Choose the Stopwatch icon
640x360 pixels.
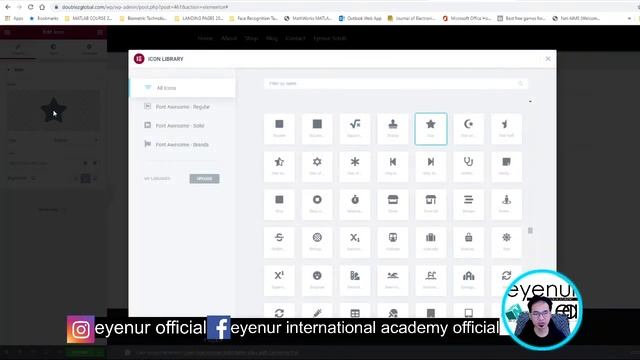pyautogui.click(x=355, y=204)
